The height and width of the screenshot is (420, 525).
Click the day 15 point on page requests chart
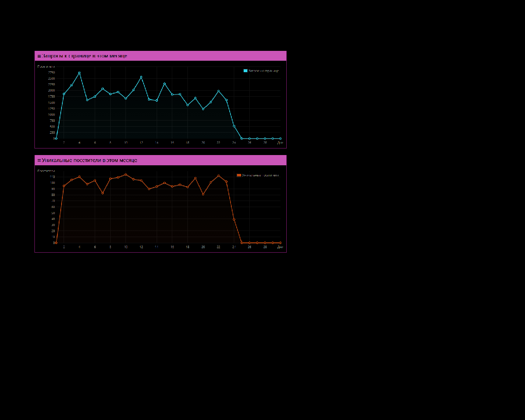[164, 84]
